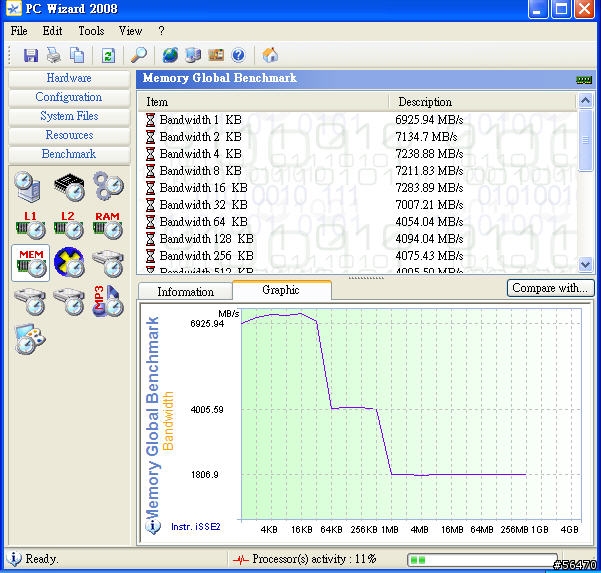Run the global computer benchmark icon

tap(28, 187)
